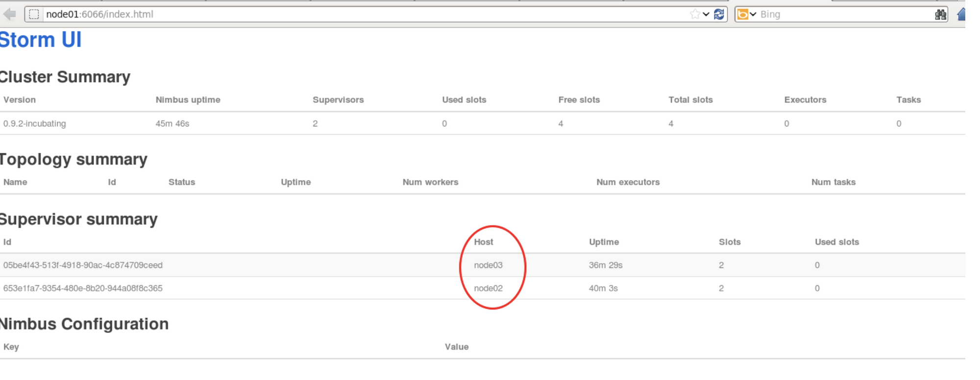Click the bookmark star icon in the address bar
This screenshot has width=980, height=380.
coord(695,14)
